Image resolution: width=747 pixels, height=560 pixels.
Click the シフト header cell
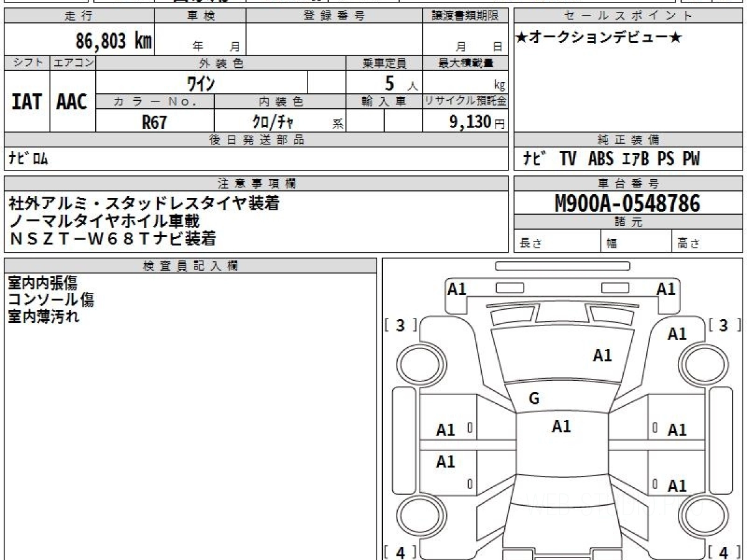(x=27, y=63)
